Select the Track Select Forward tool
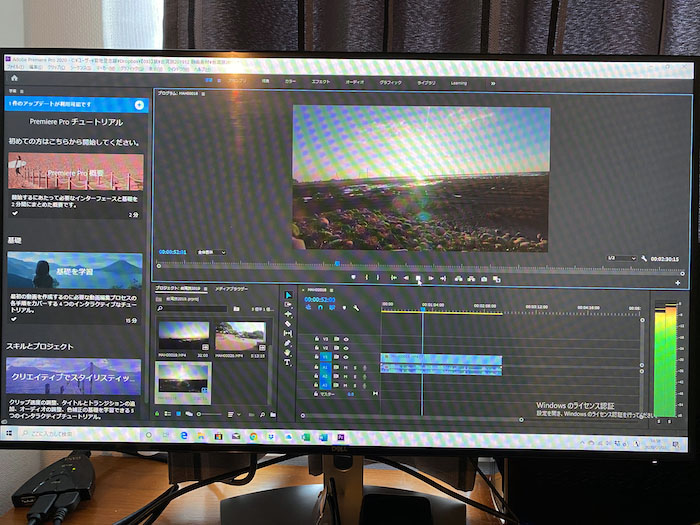The height and width of the screenshot is (525, 700). (x=288, y=304)
